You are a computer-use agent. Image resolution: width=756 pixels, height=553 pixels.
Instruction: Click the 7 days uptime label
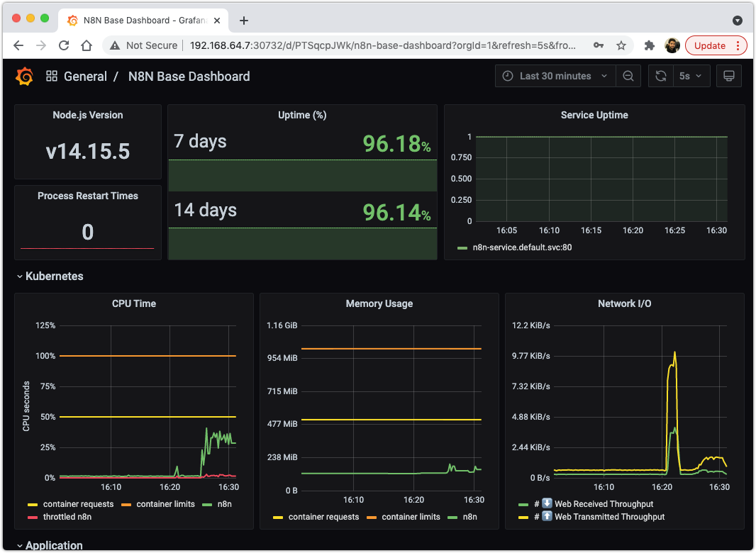(200, 141)
